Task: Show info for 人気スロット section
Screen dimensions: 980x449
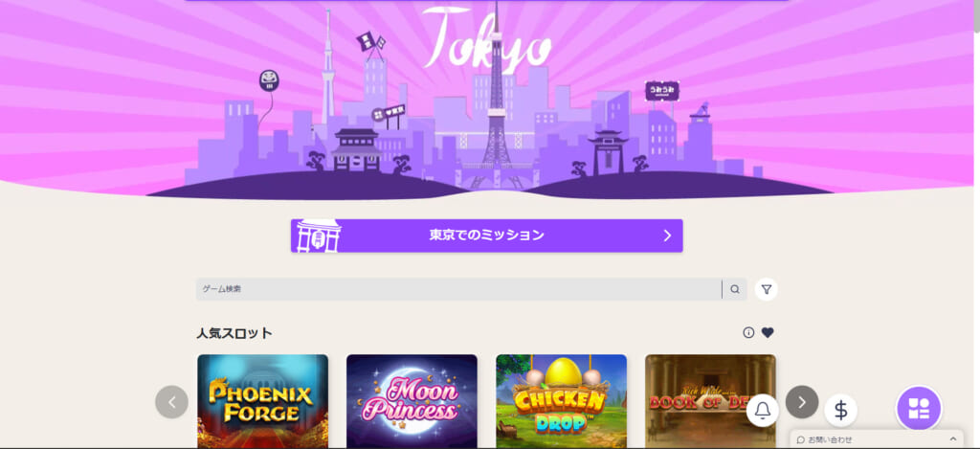Action: (x=748, y=333)
